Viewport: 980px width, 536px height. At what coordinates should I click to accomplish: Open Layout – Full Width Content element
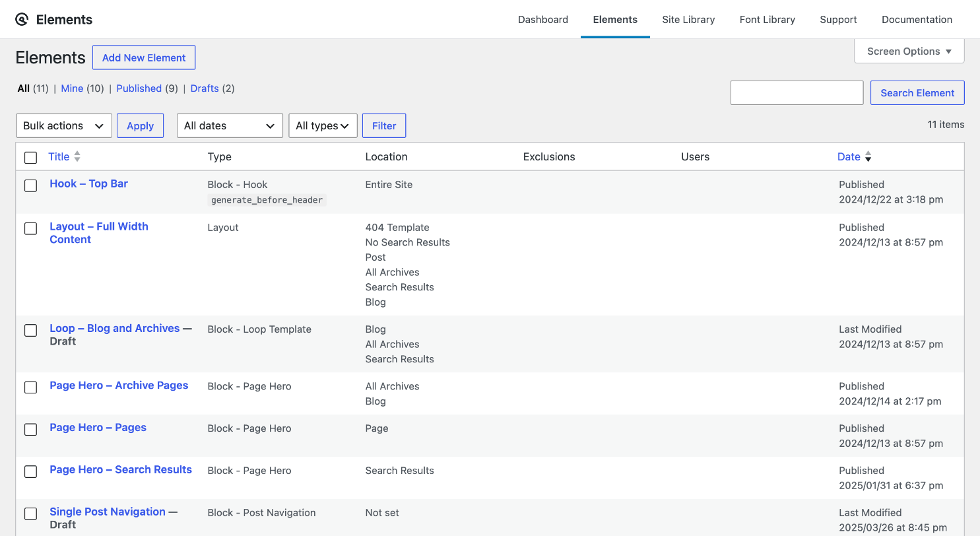click(99, 233)
